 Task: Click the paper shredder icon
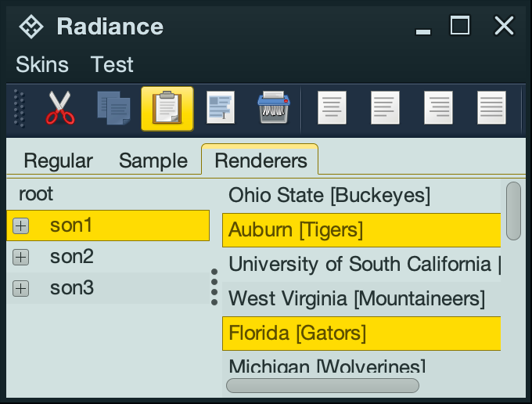coord(274,108)
